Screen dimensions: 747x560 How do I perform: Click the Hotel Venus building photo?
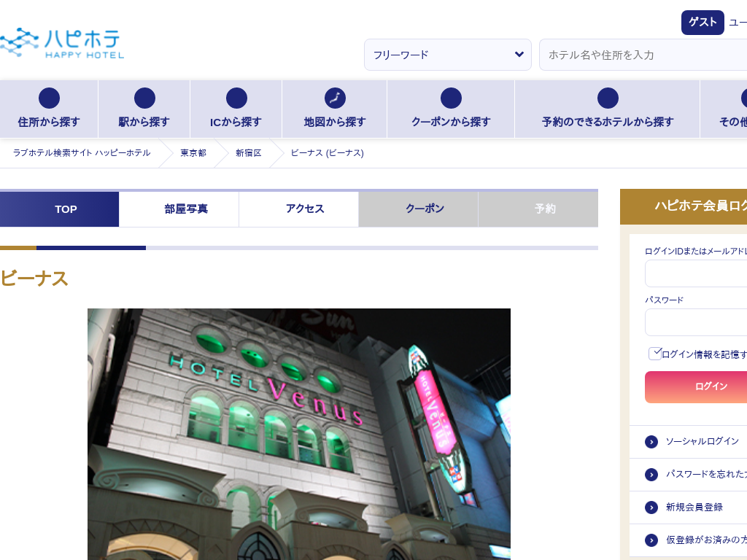299,435
